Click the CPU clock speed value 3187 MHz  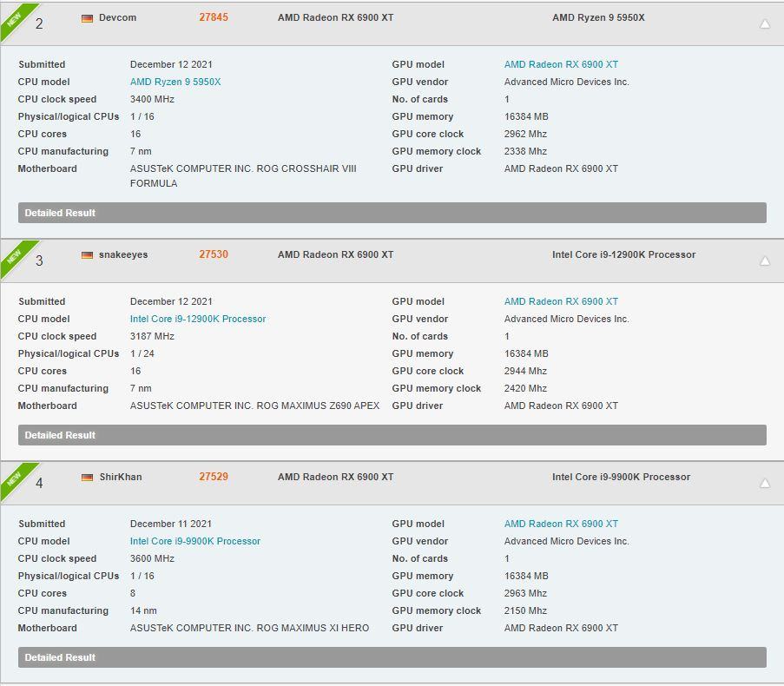[x=152, y=337]
